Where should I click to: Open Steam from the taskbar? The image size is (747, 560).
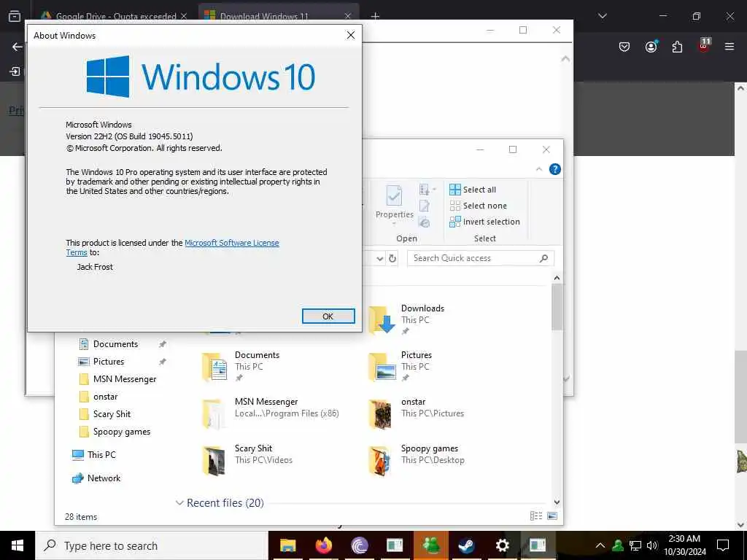(x=466, y=545)
